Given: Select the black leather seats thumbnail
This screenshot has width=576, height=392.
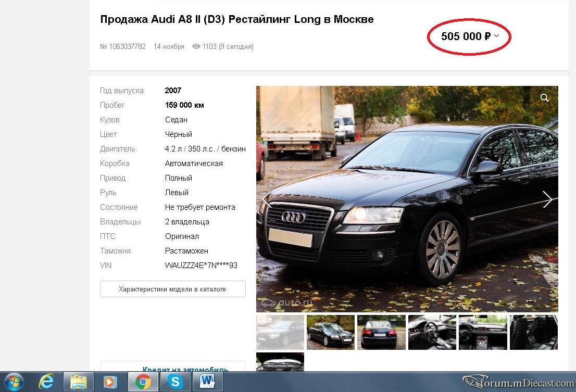Looking at the screenshot, I should (x=534, y=332).
